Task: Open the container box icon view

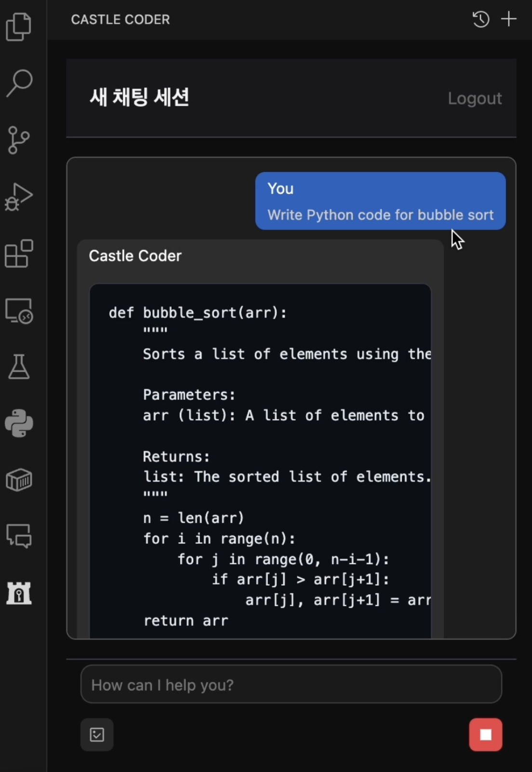Action: point(19,480)
